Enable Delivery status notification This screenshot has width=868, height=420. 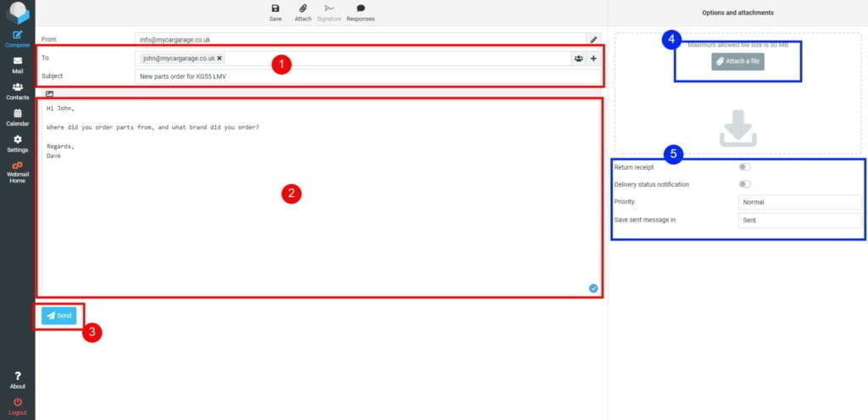tap(744, 184)
